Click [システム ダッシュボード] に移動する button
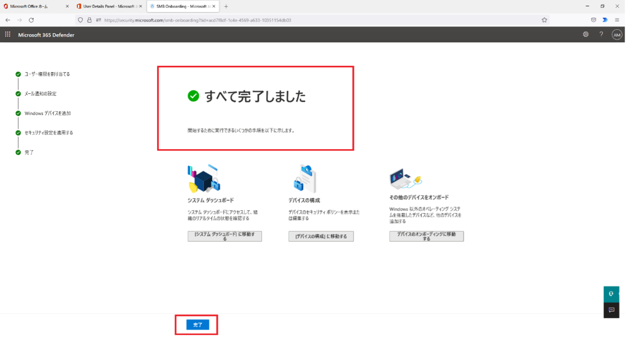This screenshot has height=364, width=626. 225,236
